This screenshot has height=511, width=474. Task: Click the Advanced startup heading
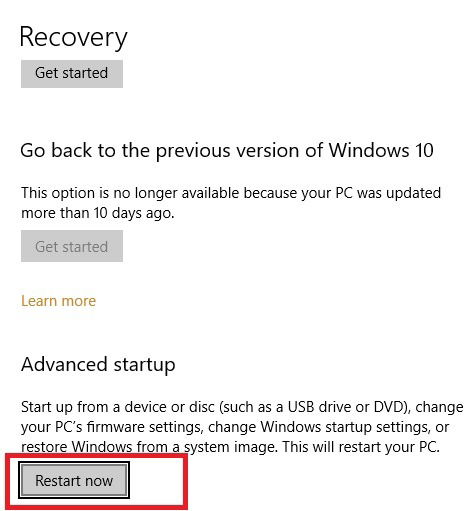[98, 365]
